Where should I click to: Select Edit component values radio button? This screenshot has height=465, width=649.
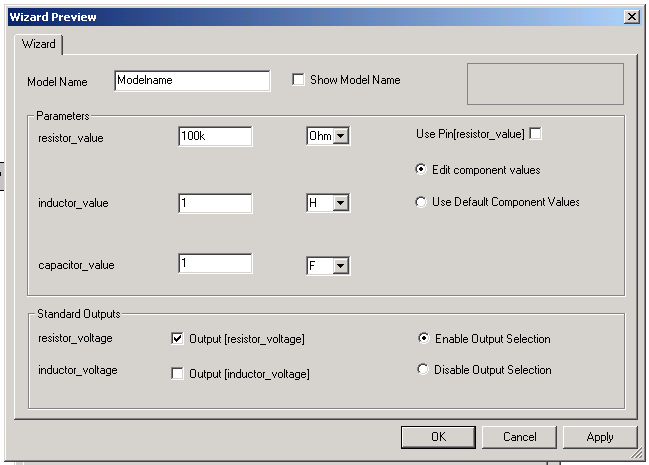coord(421,170)
